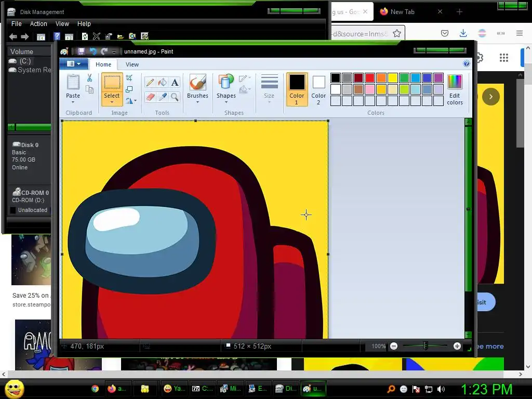Open the Rotate or flip dropdown

pos(131,101)
